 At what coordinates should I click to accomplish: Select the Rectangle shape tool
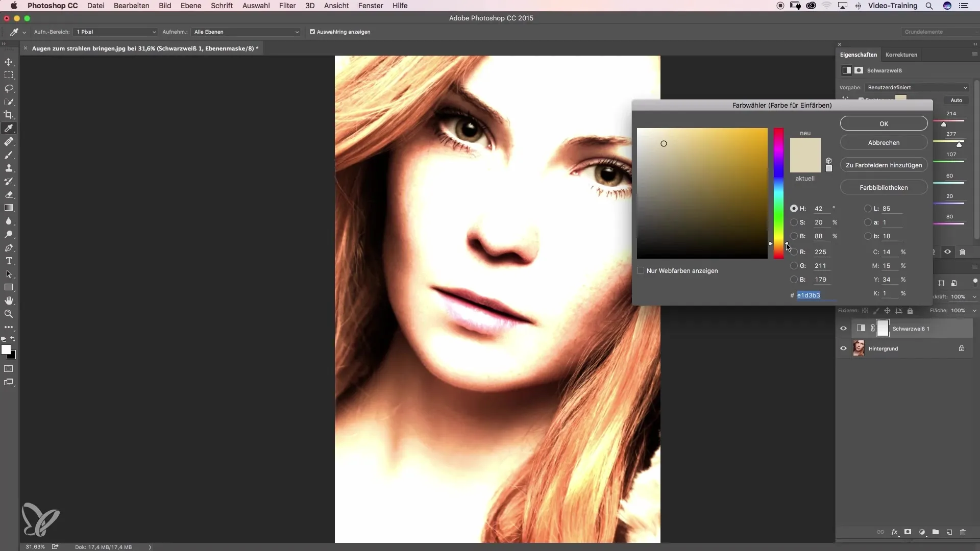coord(9,287)
